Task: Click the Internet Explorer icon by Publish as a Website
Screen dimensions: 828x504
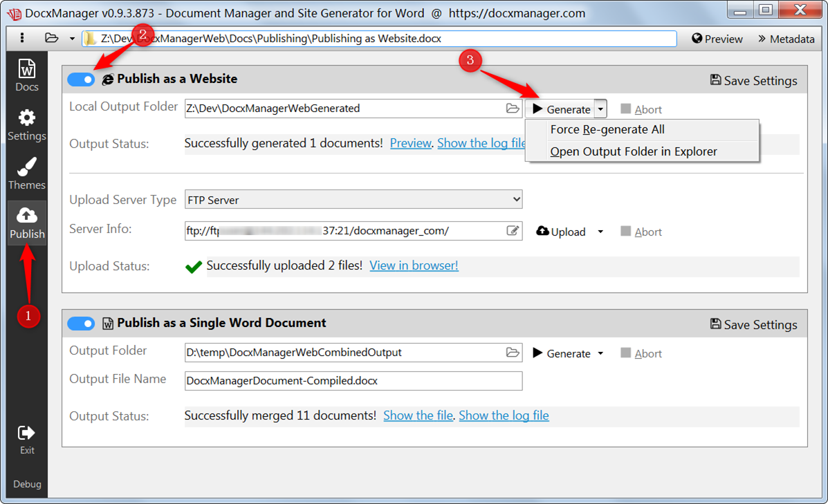Action: (108, 80)
